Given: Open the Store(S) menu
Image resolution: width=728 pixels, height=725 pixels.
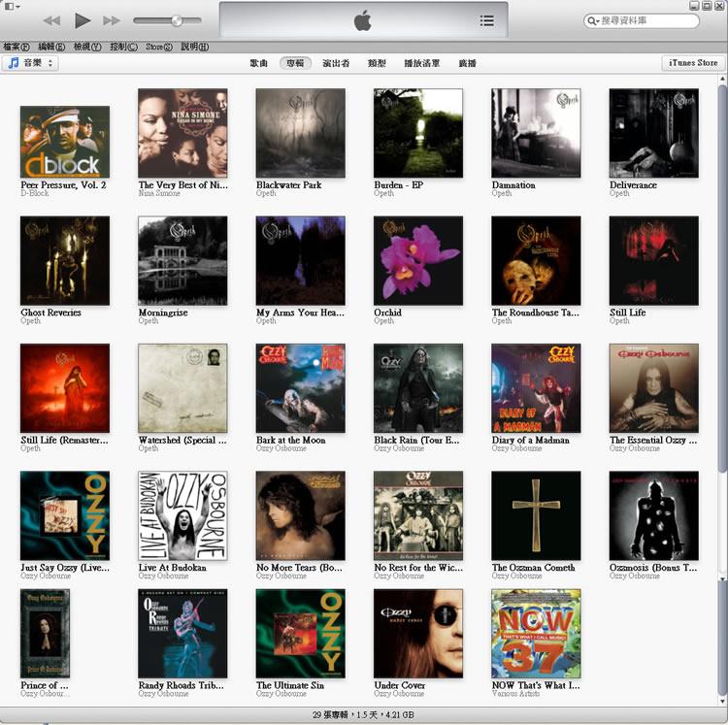Looking at the screenshot, I should [x=159, y=47].
